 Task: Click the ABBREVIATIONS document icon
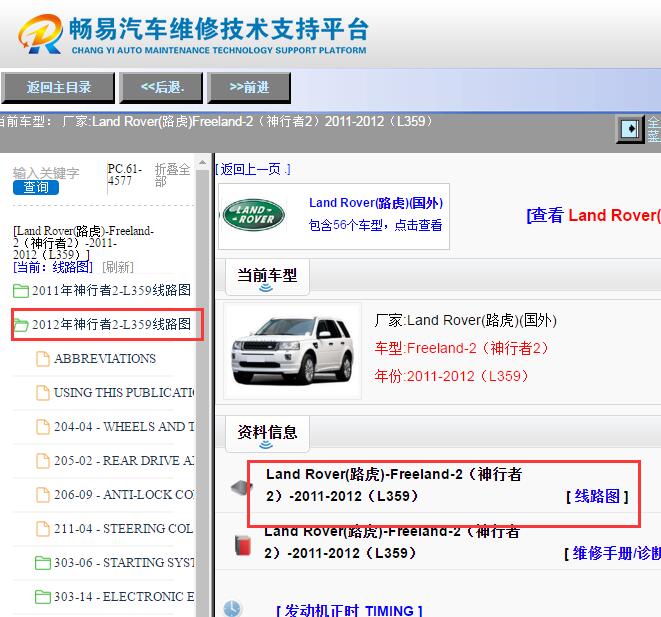(43, 359)
